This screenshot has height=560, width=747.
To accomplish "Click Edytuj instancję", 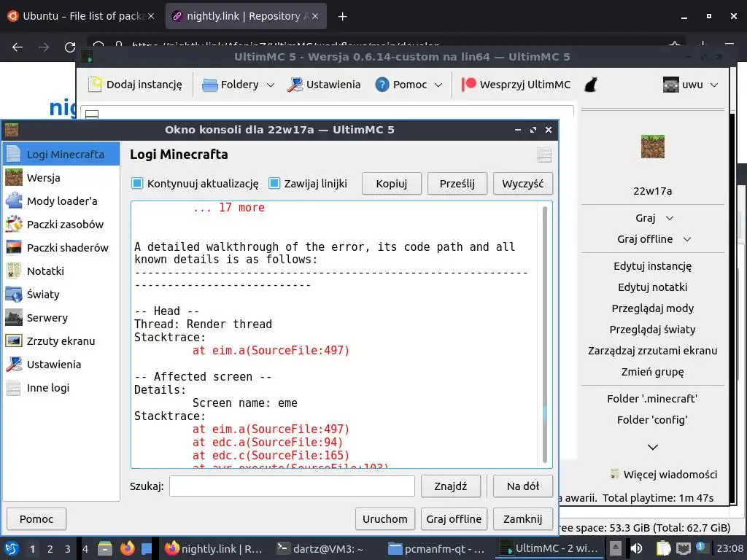I will click(x=653, y=266).
